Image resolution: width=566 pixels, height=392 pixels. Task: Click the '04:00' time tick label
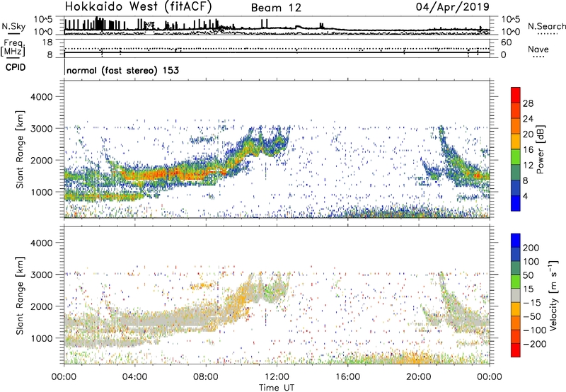tap(135, 377)
